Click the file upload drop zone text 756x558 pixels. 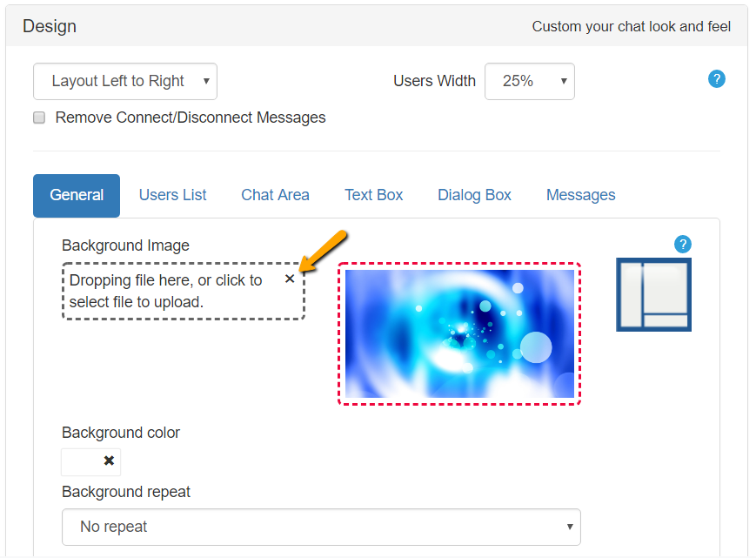(165, 292)
